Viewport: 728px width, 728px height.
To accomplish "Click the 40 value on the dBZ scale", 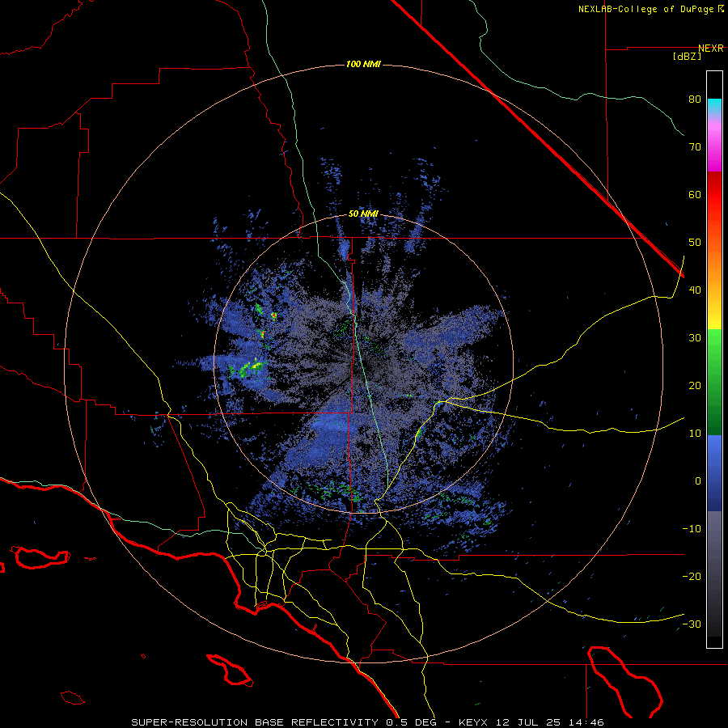I will tap(695, 290).
